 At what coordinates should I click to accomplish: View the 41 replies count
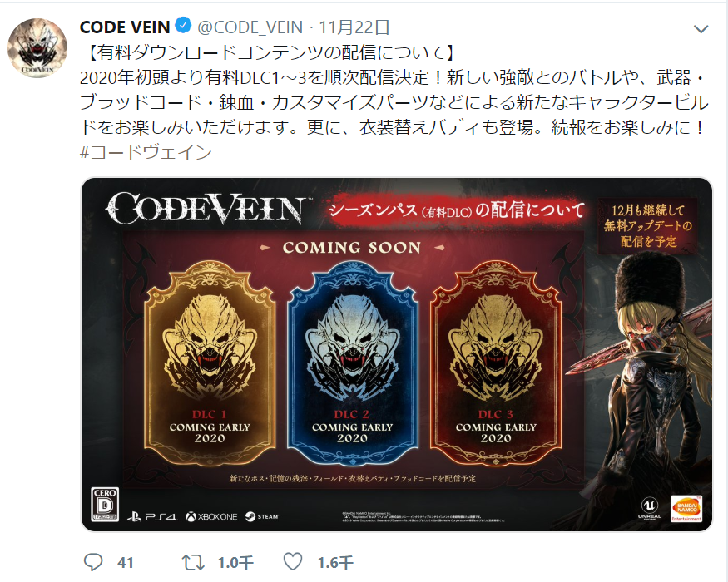click(126, 563)
